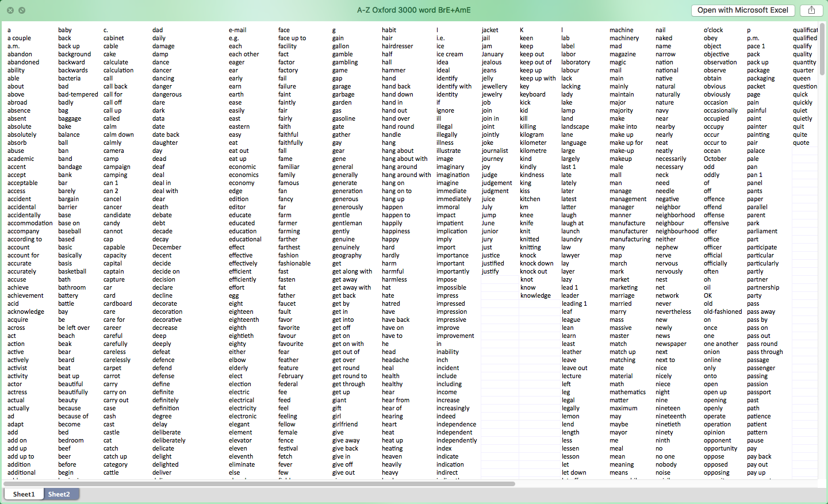Select the word 'eliminate'

[241, 464]
